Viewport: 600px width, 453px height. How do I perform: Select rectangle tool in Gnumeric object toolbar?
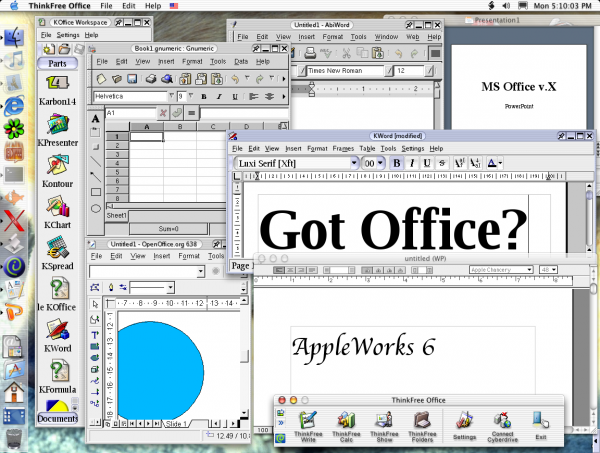(96, 192)
